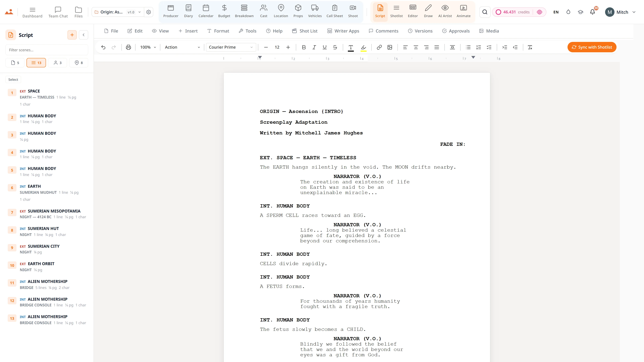The width and height of the screenshot is (644, 362).
Task: Open the Call Sheet module
Action: 335,12
